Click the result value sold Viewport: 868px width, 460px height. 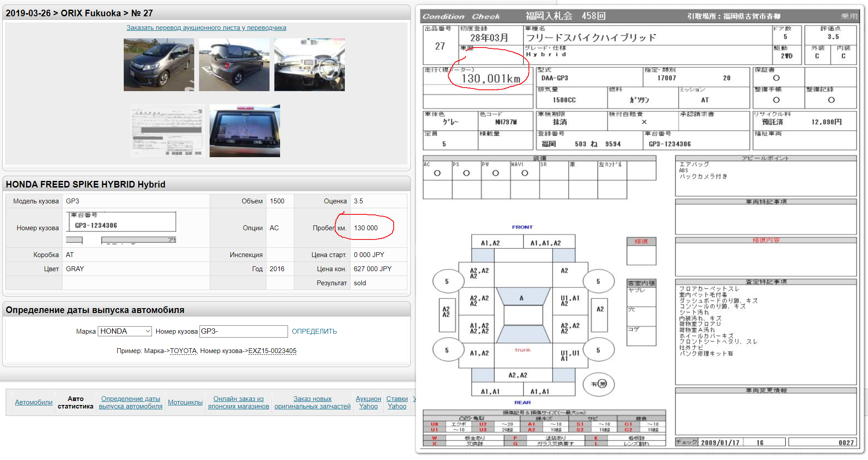click(x=360, y=283)
